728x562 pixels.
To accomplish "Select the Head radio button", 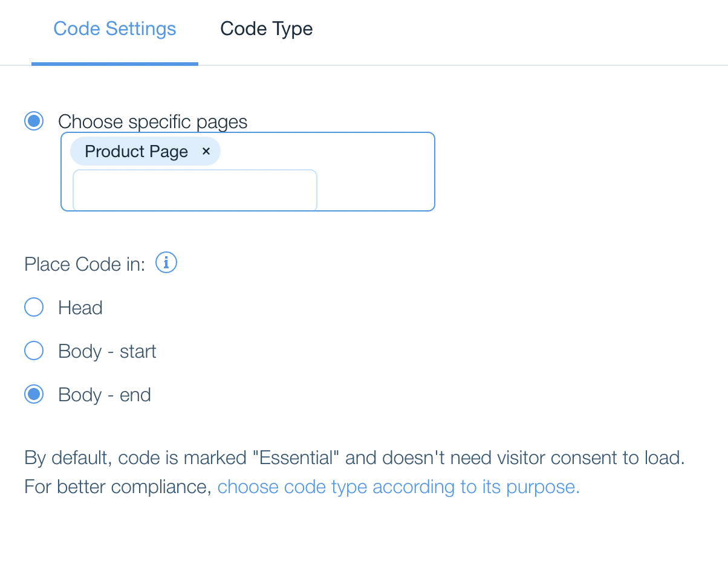I will [x=34, y=308].
